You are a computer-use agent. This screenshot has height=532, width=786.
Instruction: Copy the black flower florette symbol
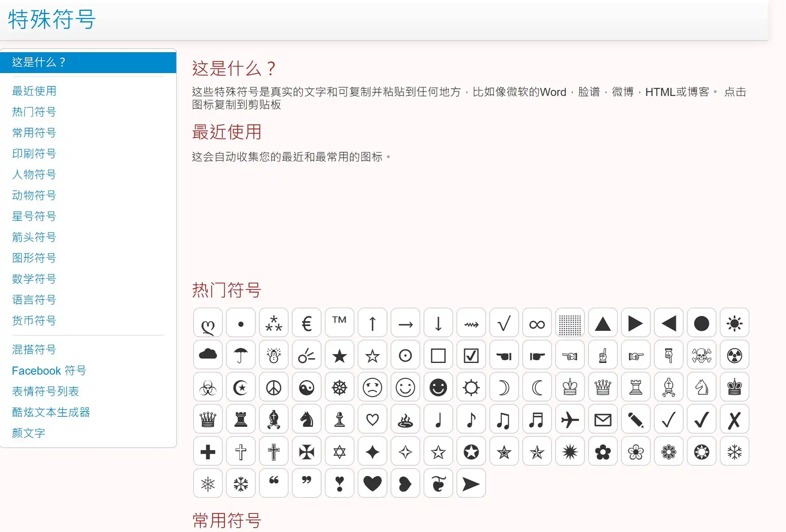pyautogui.click(x=603, y=451)
